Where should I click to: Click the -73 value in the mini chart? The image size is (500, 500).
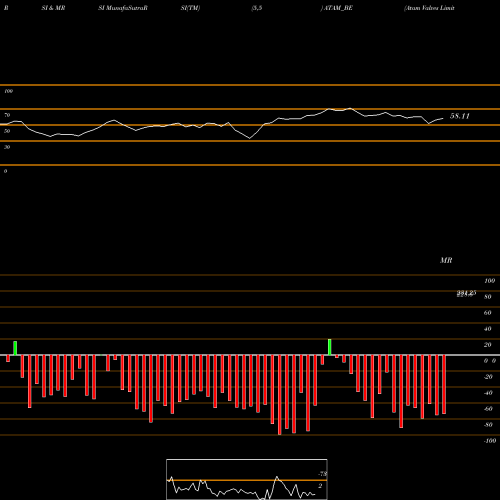323,474
